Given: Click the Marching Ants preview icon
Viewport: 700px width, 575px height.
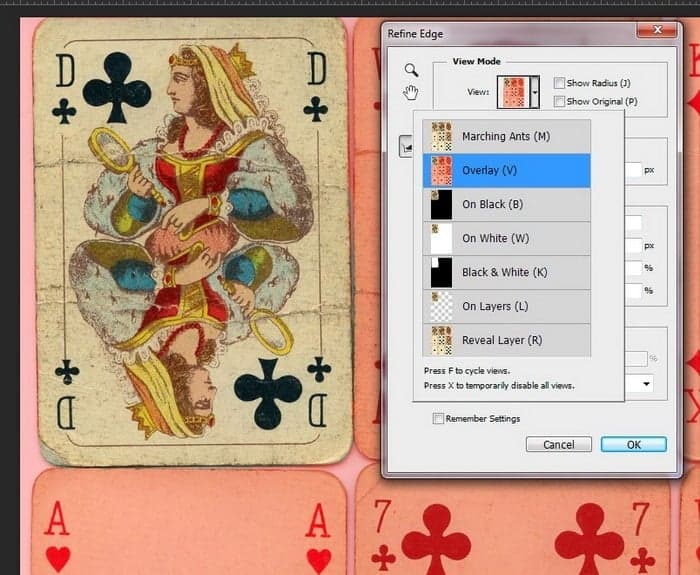Looking at the screenshot, I should click(x=441, y=137).
